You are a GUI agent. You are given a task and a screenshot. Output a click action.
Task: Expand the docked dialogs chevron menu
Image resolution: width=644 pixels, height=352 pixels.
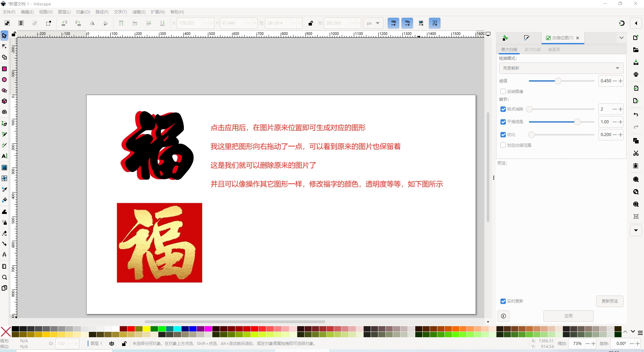pos(621,38)
